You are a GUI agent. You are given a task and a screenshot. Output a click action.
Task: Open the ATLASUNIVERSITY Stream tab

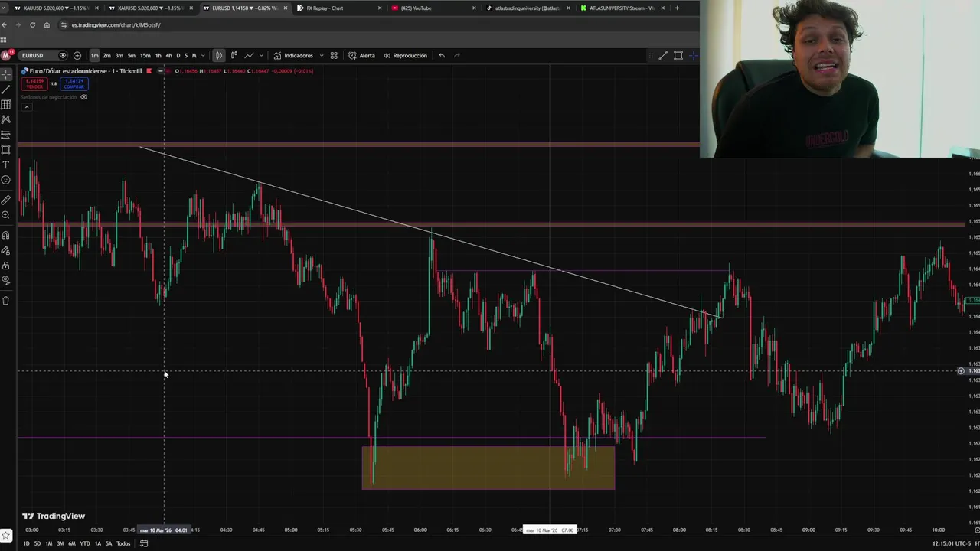click(623, 8)
